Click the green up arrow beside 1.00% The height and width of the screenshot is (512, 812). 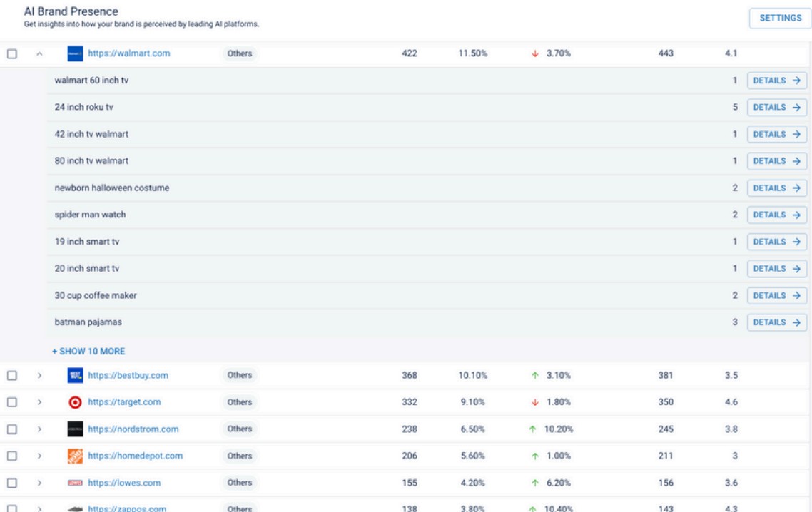pyautogui.click(x=535, y=456)
